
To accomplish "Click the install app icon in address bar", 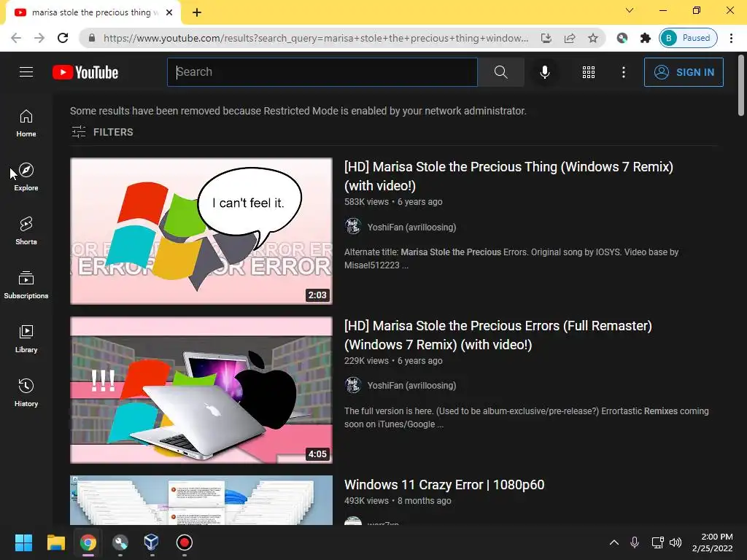I will click(x=546, y=38).
